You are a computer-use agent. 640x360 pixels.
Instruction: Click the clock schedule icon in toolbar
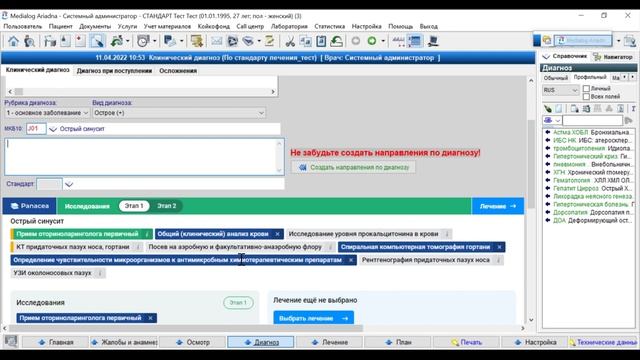pyautogui.click(x=143, y=41)
